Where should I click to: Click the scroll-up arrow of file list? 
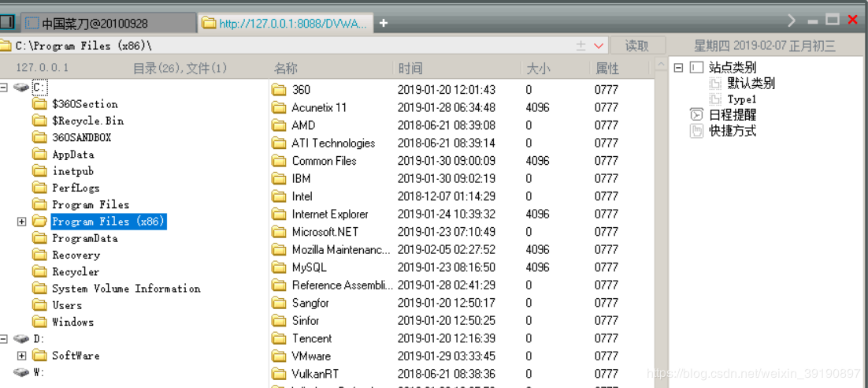click(x=661, y=65)
